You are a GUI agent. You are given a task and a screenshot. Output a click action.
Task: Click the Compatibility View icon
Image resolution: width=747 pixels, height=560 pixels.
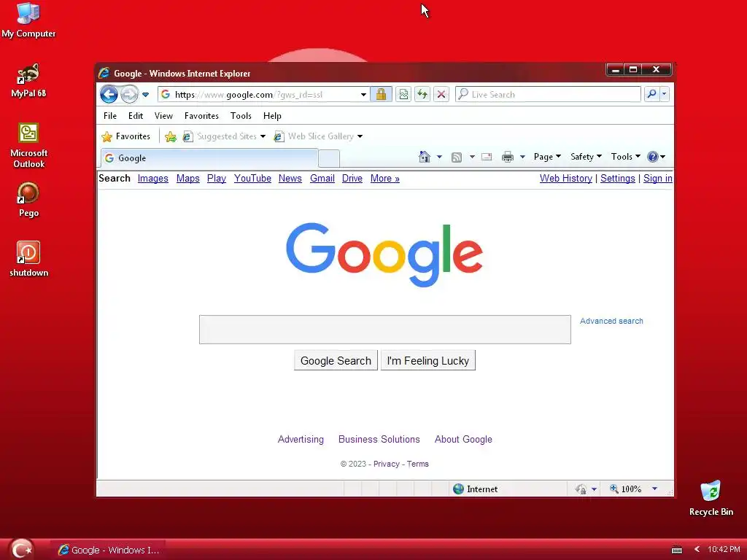[x=403, y=94]
